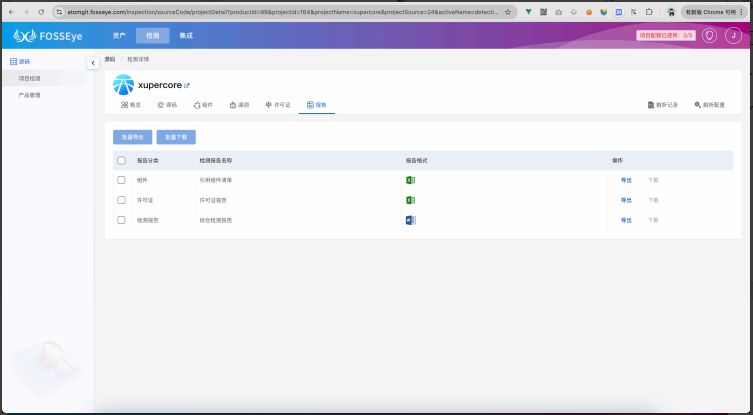Click the highlighted blue extension icon

(619, 12)
